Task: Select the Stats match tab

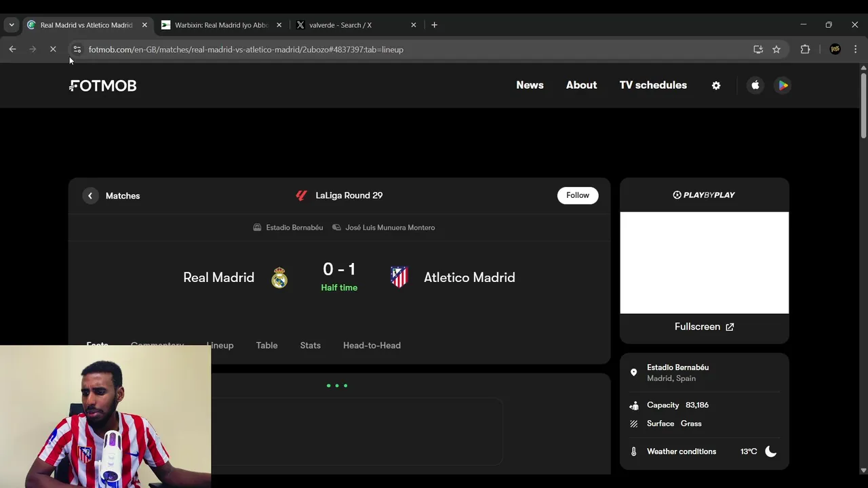Action: click(311, 346)
